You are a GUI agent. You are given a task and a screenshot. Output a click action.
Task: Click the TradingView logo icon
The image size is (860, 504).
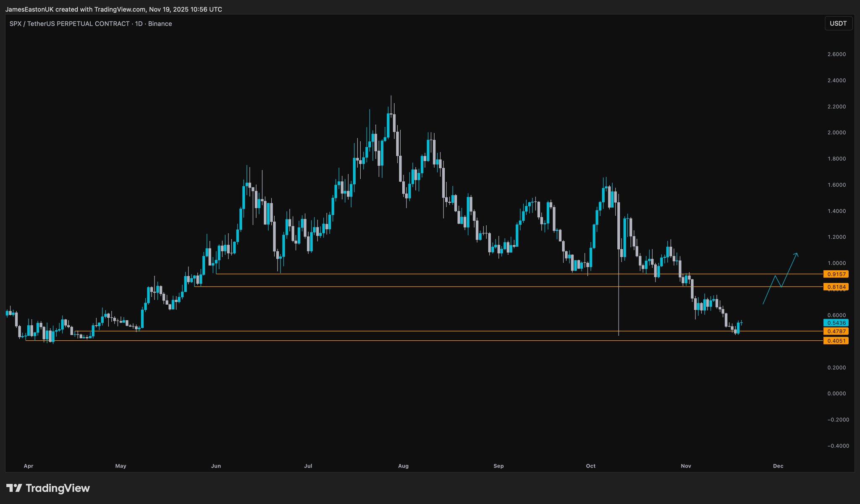[x=14, y=488]
